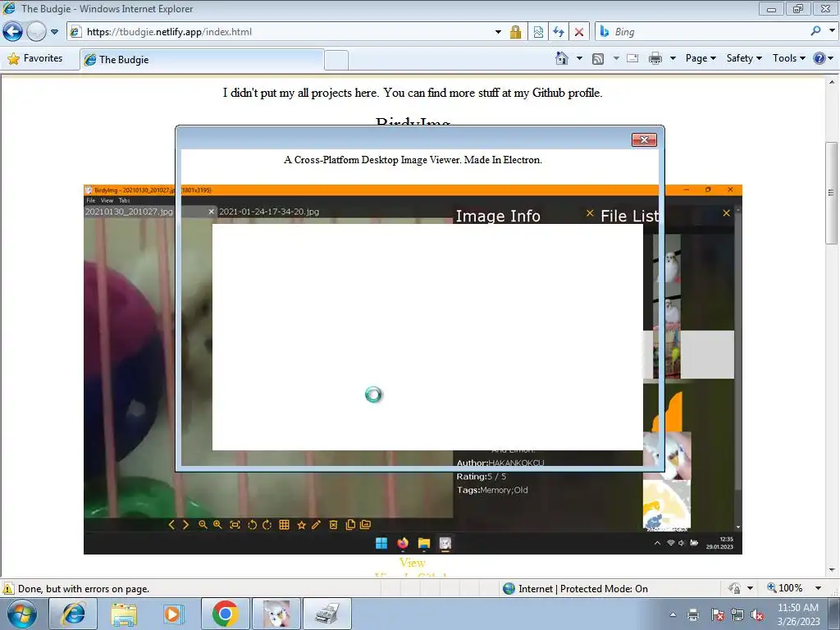
Task: Click the fax/printer taskbar app icon
Action: click(327, 614)
